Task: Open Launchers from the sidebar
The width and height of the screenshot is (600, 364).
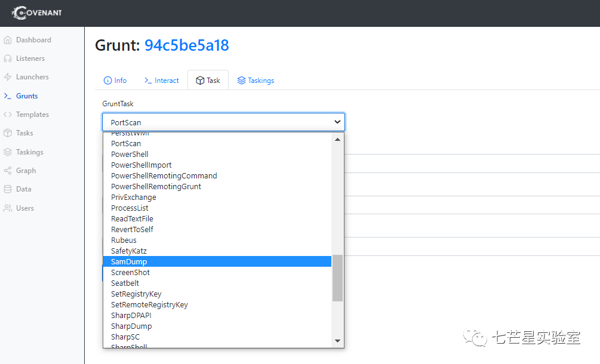Action: click(x=32, y=77)
